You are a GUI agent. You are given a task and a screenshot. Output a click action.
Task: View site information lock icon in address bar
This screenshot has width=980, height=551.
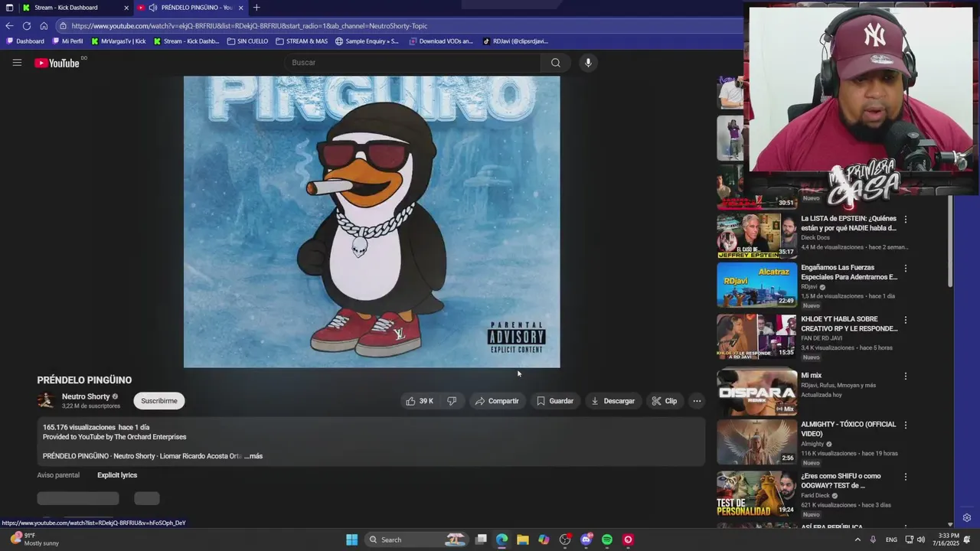click(x=64, y=25)
